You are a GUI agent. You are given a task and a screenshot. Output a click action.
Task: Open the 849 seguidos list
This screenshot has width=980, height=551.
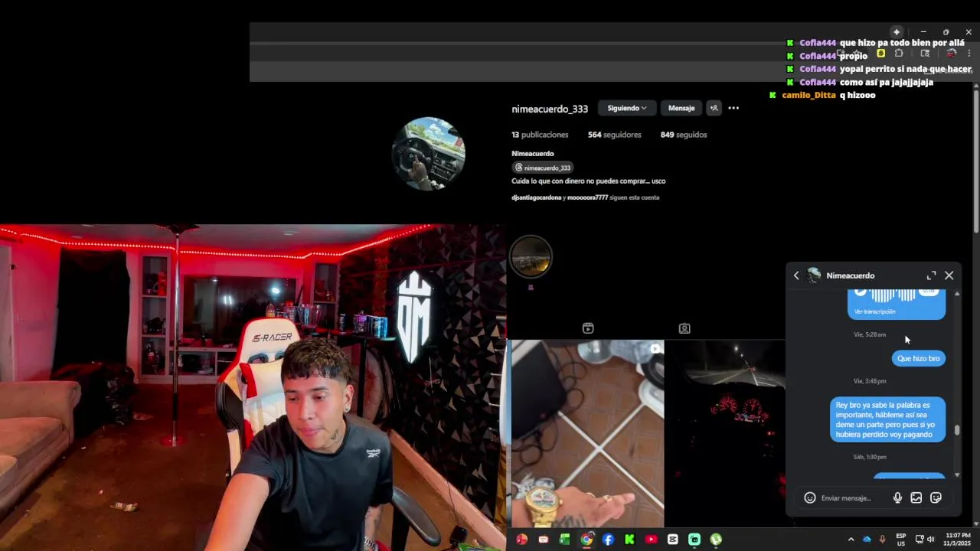(x=684, y=135)
